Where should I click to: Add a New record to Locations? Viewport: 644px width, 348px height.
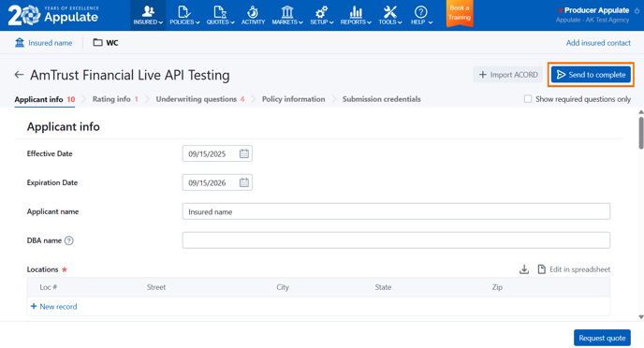point(53,307)
